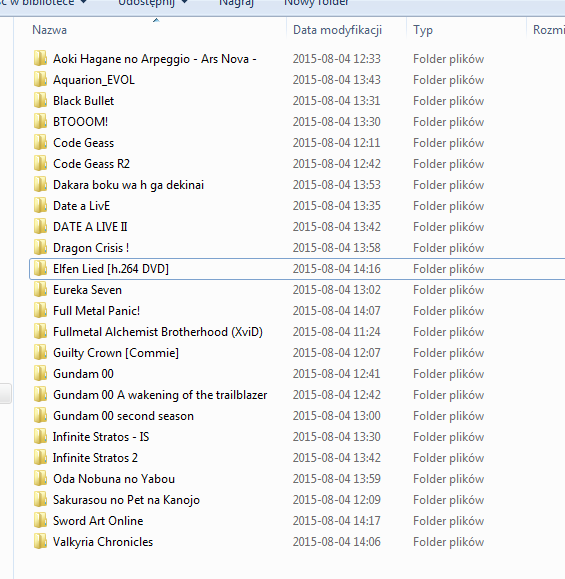Sort by Data modyfikacji column header
This screenshot has width=565, height=579.
(337, 30)
